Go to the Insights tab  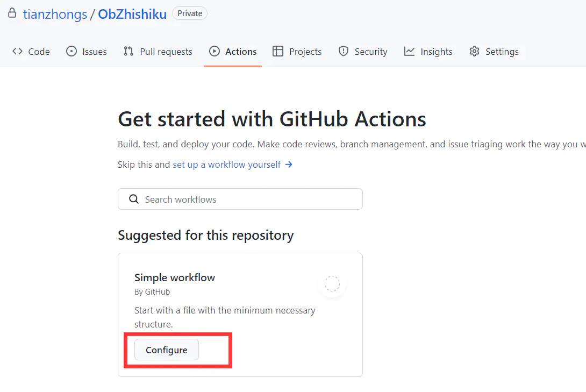tap(436, 52)
